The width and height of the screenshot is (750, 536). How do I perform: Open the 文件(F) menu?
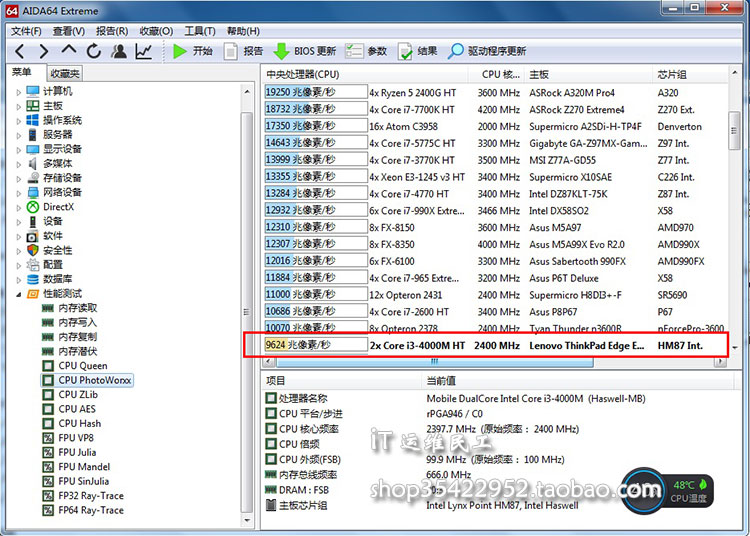pyautogui.click(x=26, y=31)
